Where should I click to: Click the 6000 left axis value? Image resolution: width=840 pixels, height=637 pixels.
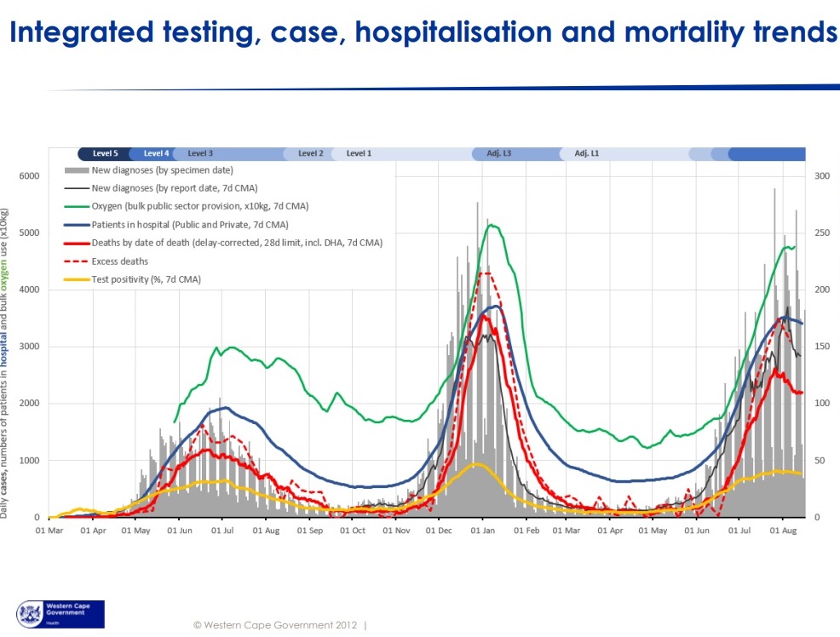coord(30,176)
